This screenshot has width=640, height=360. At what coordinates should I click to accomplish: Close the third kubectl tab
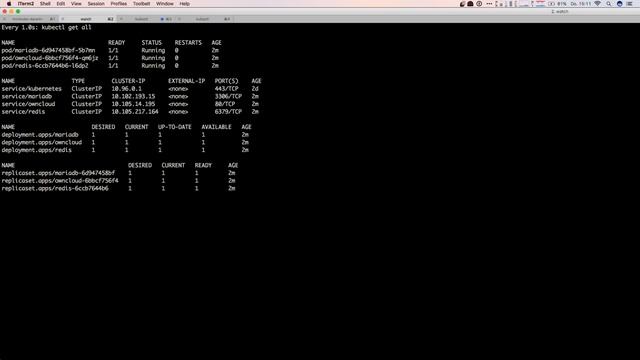click(121, 19)
